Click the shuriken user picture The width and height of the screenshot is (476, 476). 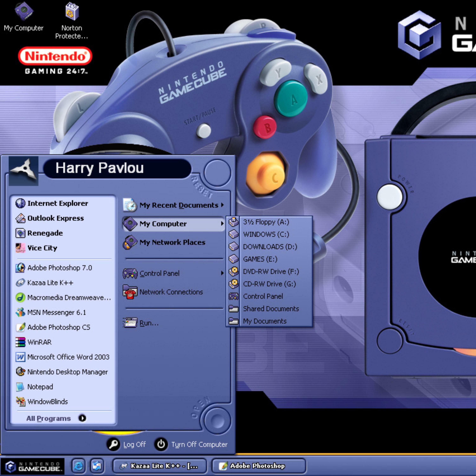(23, 171)
